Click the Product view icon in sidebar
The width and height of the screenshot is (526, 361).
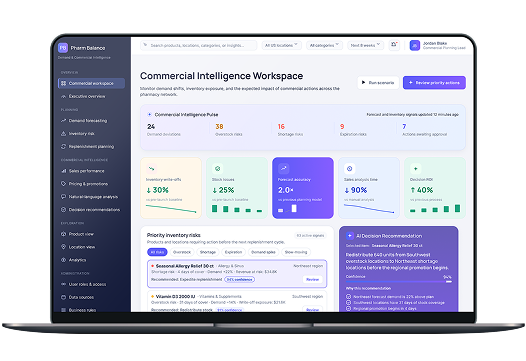63,234
